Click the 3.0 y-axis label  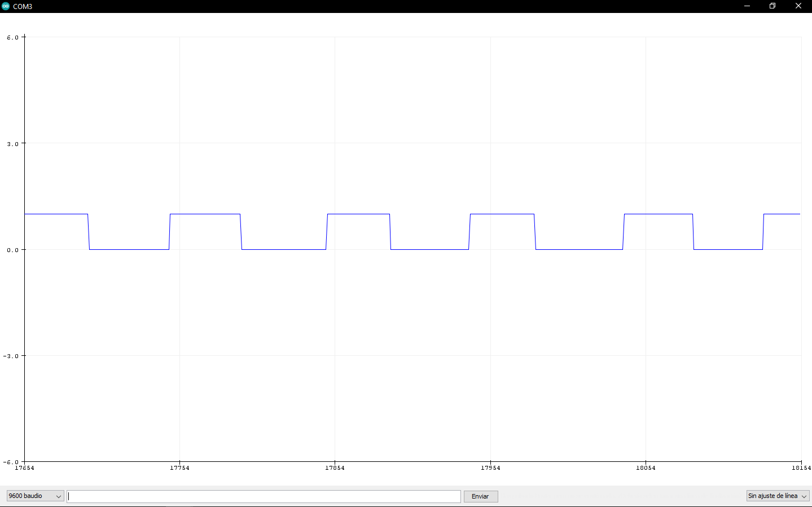[x=12, y=144]
